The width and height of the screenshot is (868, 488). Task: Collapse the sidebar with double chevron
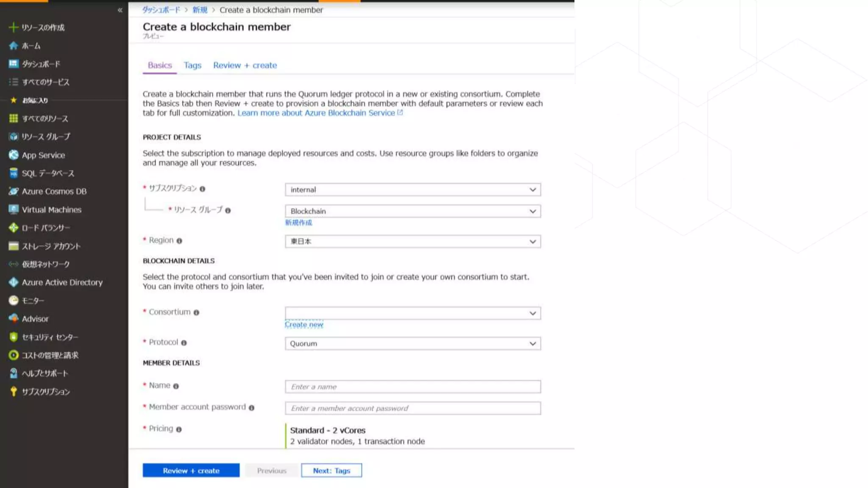(x=120, y=10)
